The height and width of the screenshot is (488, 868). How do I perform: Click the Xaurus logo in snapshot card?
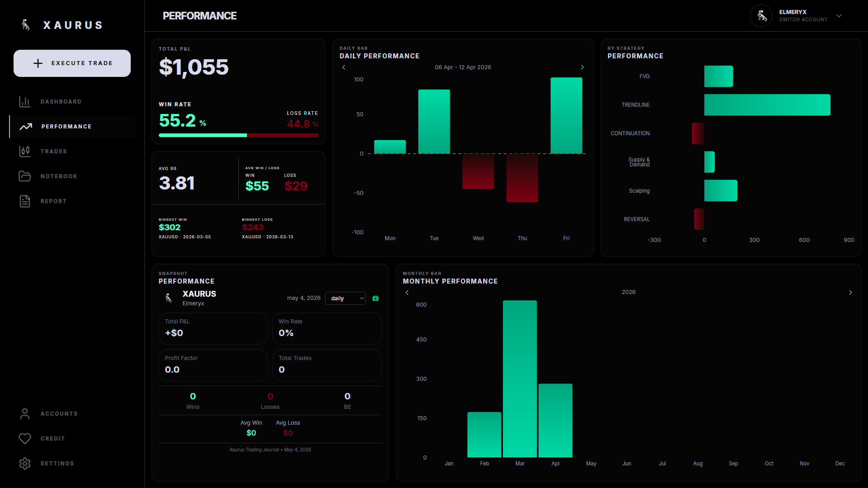(168, 298)
